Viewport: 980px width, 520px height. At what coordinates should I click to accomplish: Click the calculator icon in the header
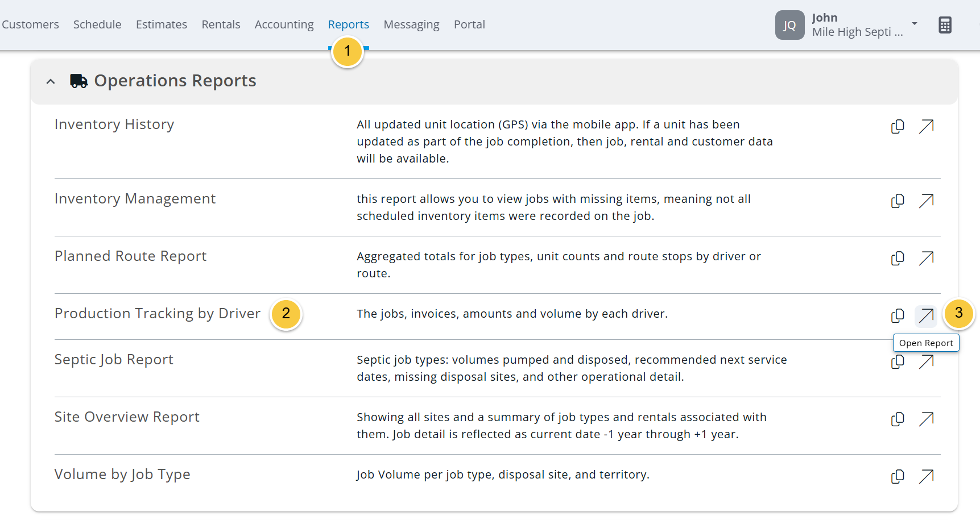coord(945,24)
